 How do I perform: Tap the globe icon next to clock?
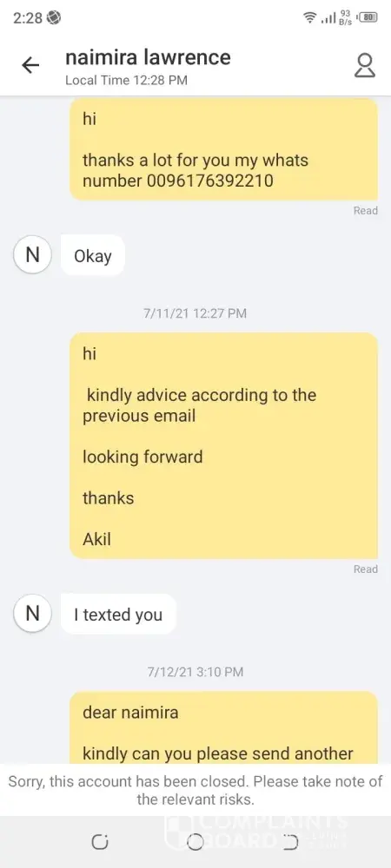coord(54,17)
